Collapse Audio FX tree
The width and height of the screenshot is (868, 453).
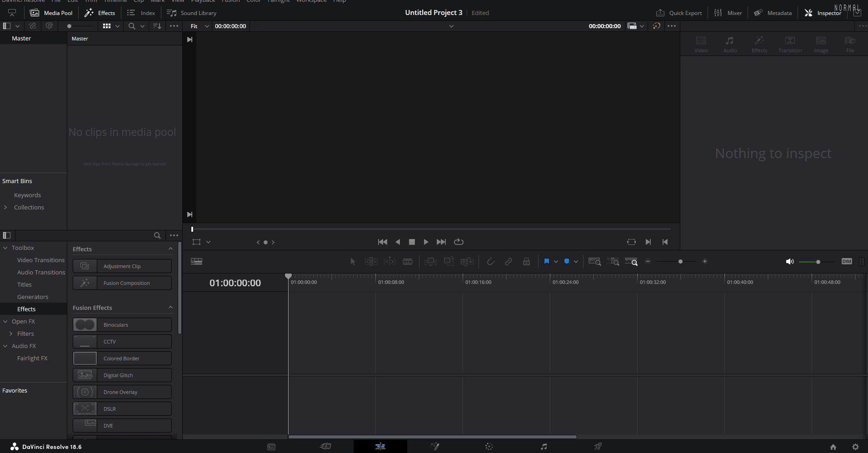5,346
